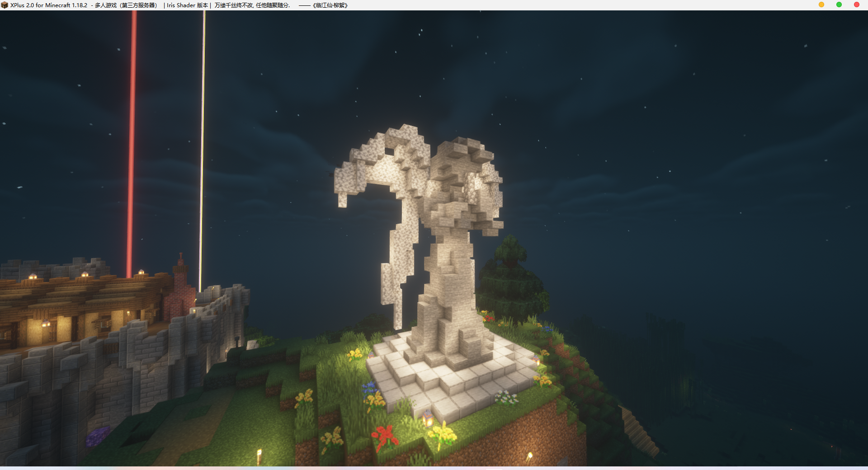Screen dimensions: 868x470
Task: Click the red poppy flower in the grass
Action: coord(384,436)
